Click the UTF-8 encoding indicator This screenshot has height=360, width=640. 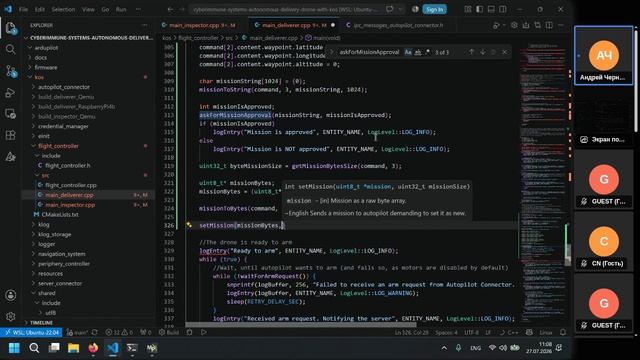471,332
